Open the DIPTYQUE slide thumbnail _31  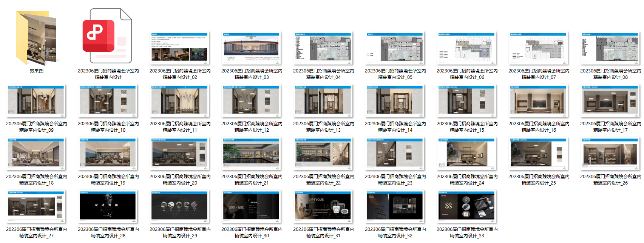[323, 206]
